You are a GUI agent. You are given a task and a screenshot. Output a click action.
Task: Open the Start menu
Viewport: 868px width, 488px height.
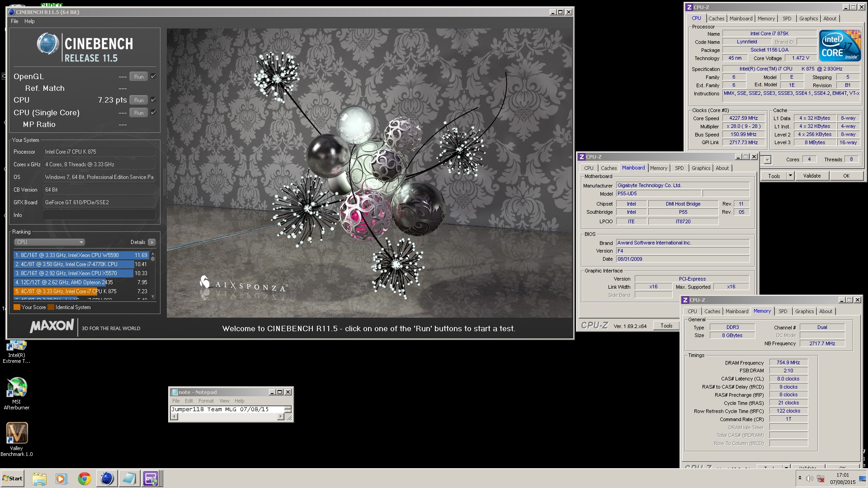click(12, 478)
